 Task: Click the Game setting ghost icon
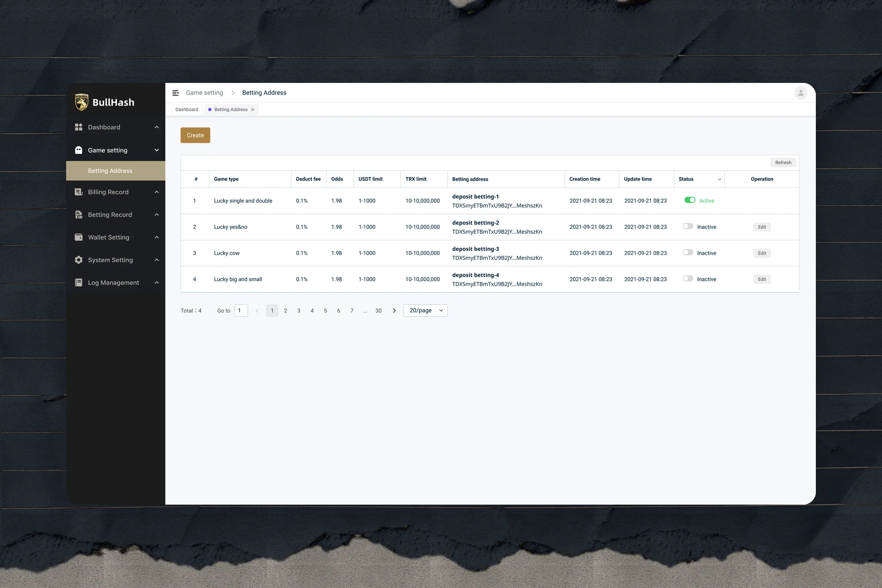78,150
